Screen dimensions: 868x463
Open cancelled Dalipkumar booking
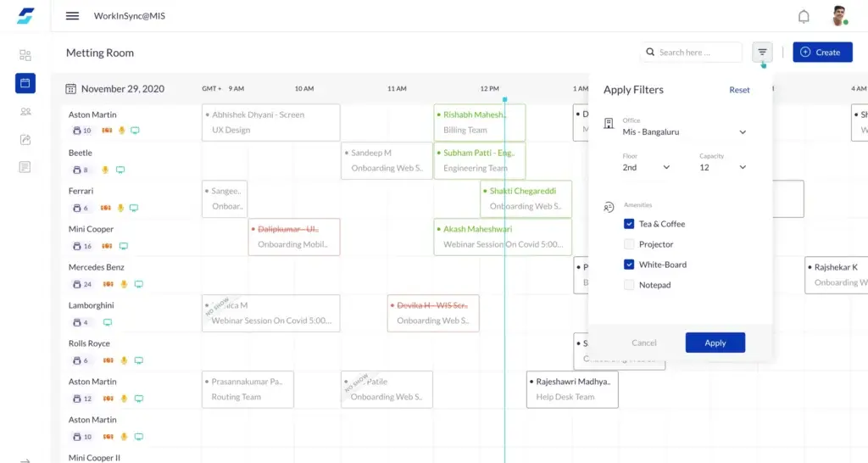coord(294,237)
